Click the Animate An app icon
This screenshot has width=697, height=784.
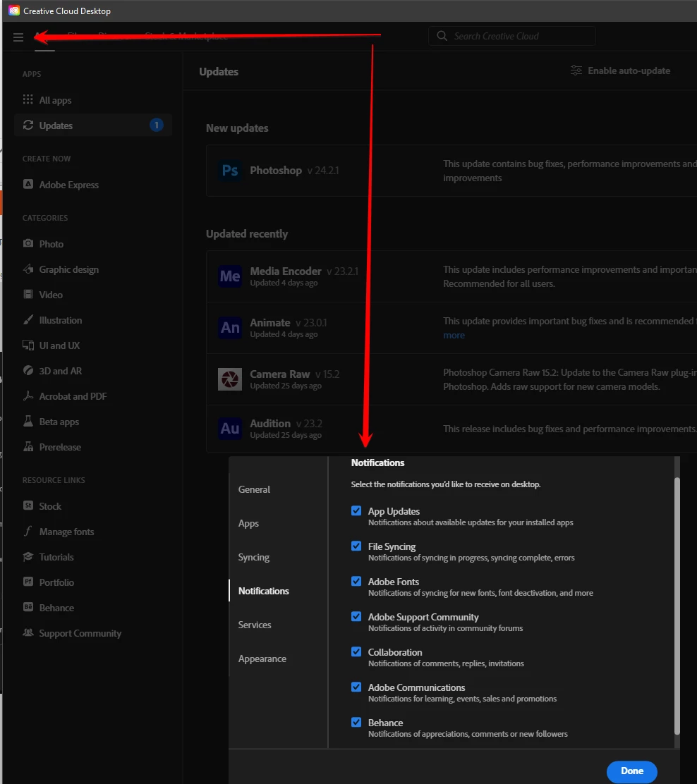(x=230, y=328)
